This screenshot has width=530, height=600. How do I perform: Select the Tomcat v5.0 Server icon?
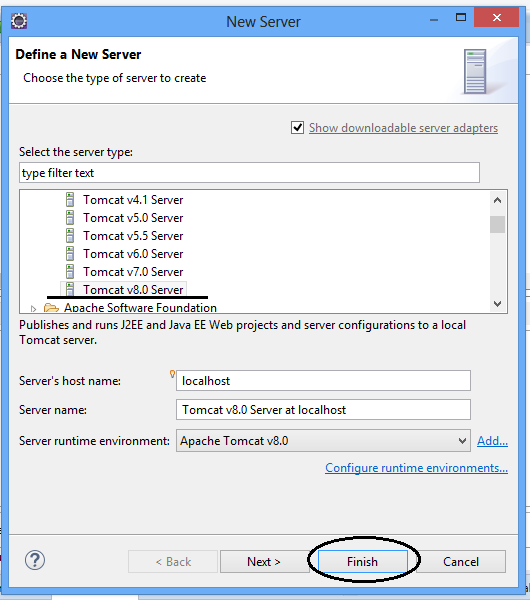[70, 218]
